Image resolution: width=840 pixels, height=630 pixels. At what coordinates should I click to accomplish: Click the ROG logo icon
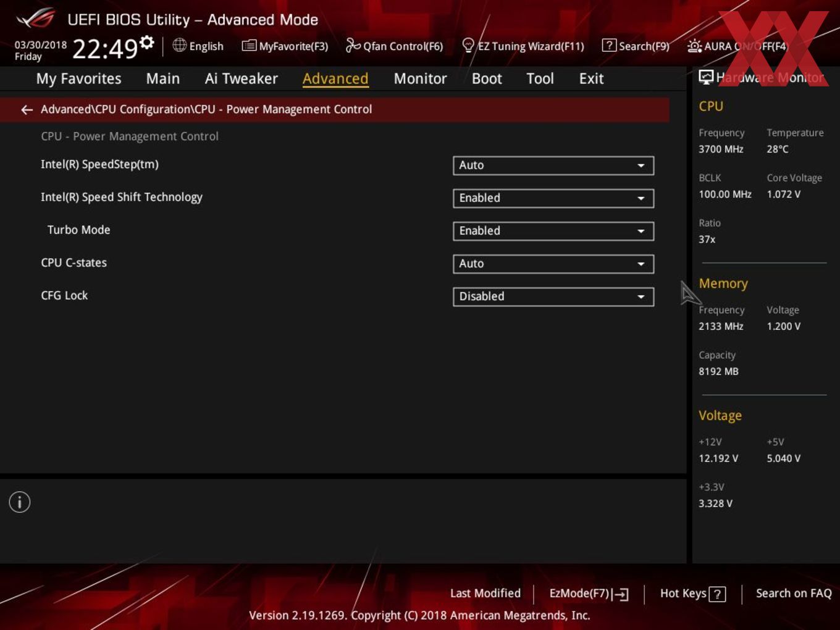pos(35,19)
